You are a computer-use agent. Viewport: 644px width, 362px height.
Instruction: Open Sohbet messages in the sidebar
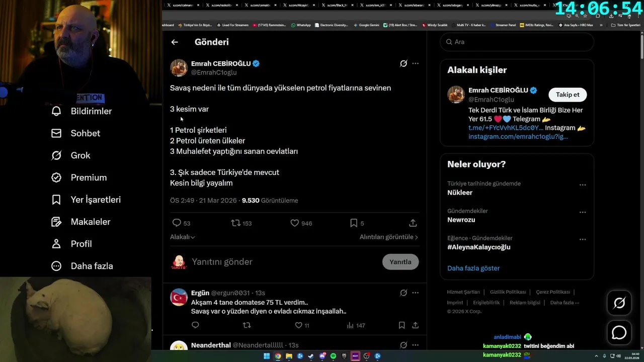(x=75, y=133)
